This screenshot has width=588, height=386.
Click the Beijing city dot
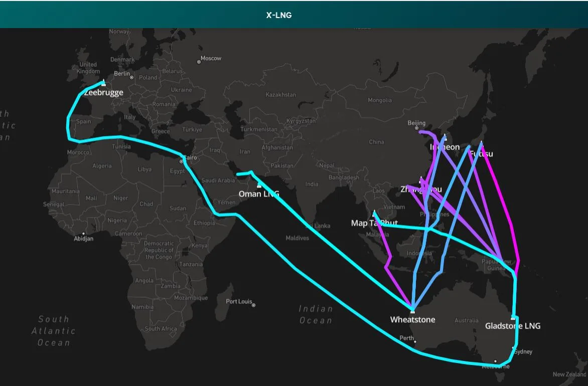pos(416,128)
